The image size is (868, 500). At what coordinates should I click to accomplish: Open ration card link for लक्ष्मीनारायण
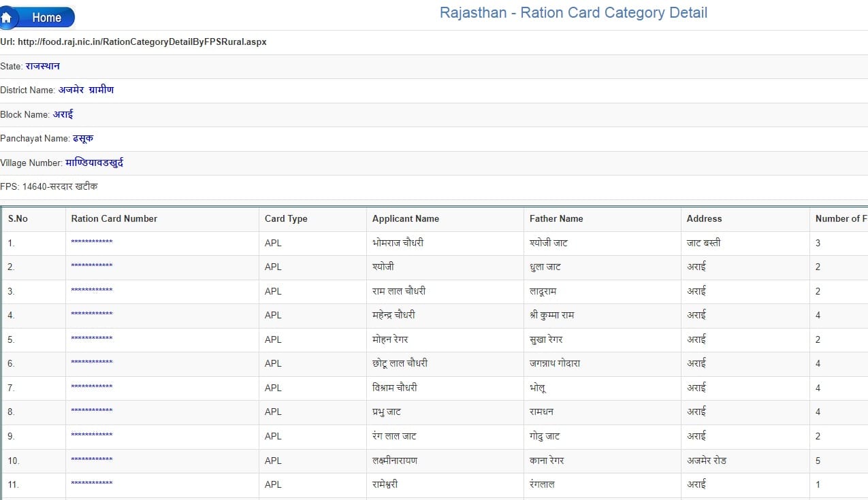93,460
